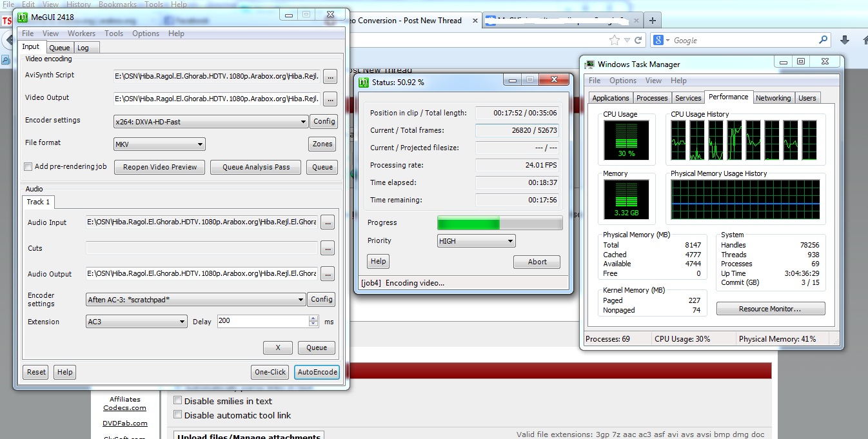Open MeGUI Tools menu
The width and height of the screenshot is (868, 439).
click(x=114, y=34)
